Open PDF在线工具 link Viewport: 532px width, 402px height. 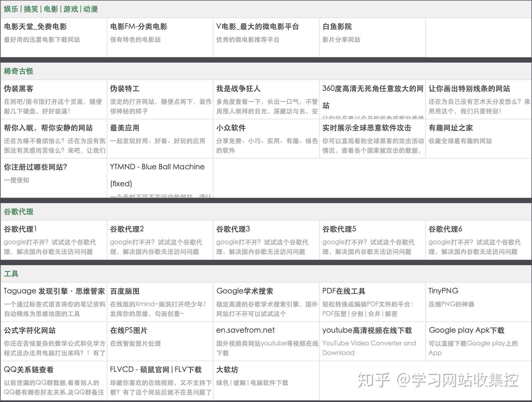pos(344,291)
